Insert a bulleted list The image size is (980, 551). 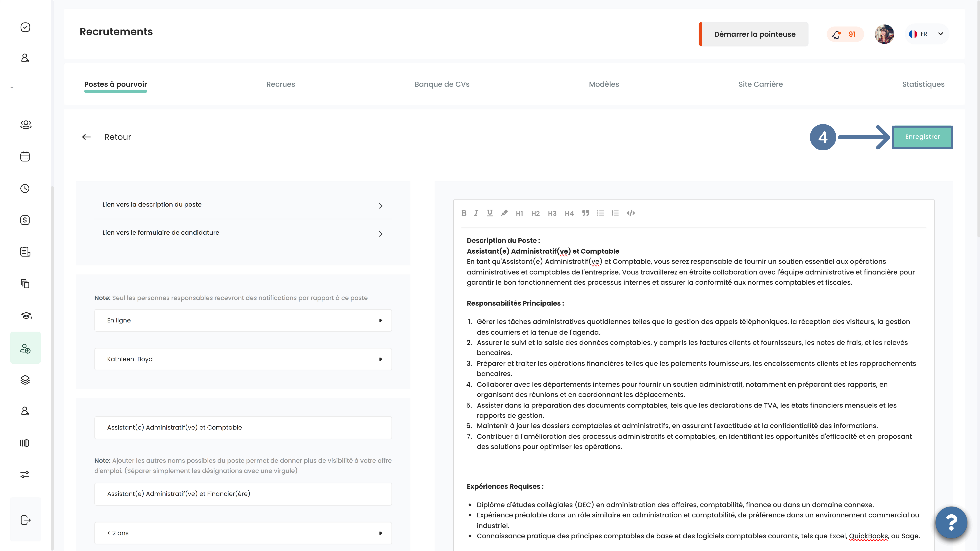[600, 213]
